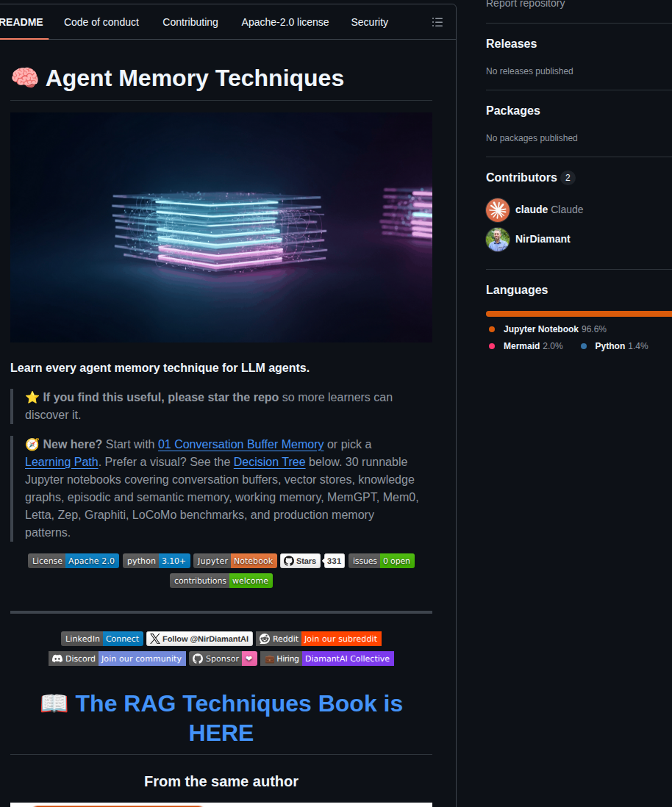
Task: Click the Jupyter Notebook badge
Action: click(235, 561)
